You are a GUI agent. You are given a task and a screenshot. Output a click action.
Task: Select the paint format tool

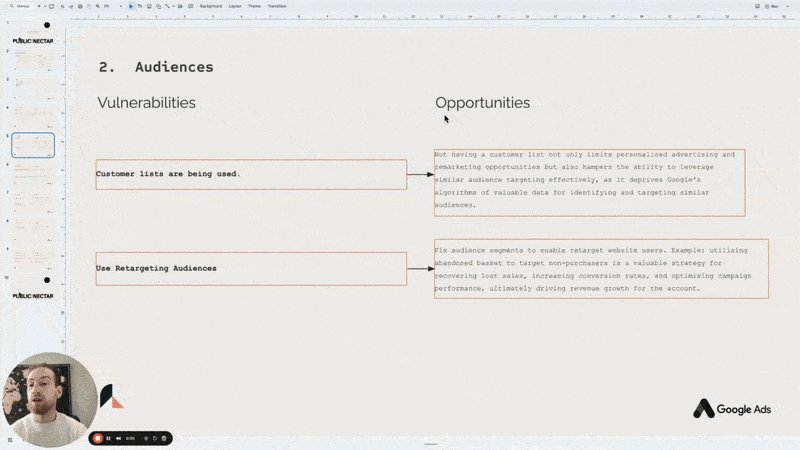(x=89, y=6)
